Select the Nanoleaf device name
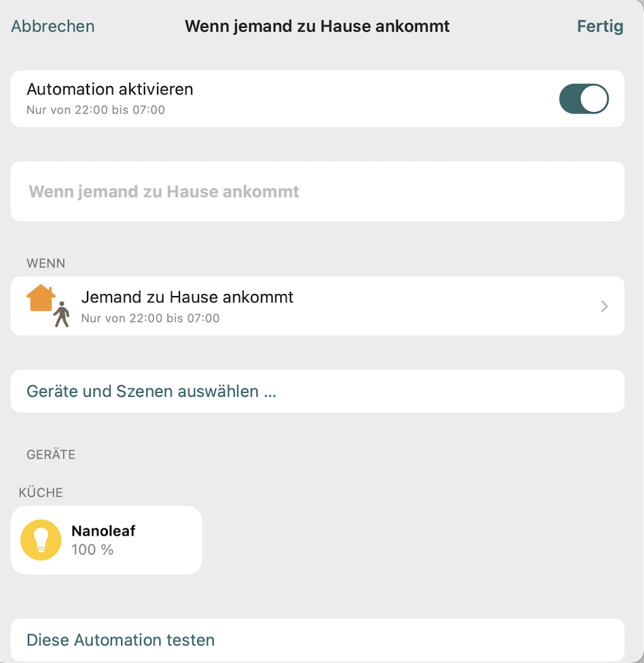The width and height of the screenshot is (644, 663). (x=103, y=531)
